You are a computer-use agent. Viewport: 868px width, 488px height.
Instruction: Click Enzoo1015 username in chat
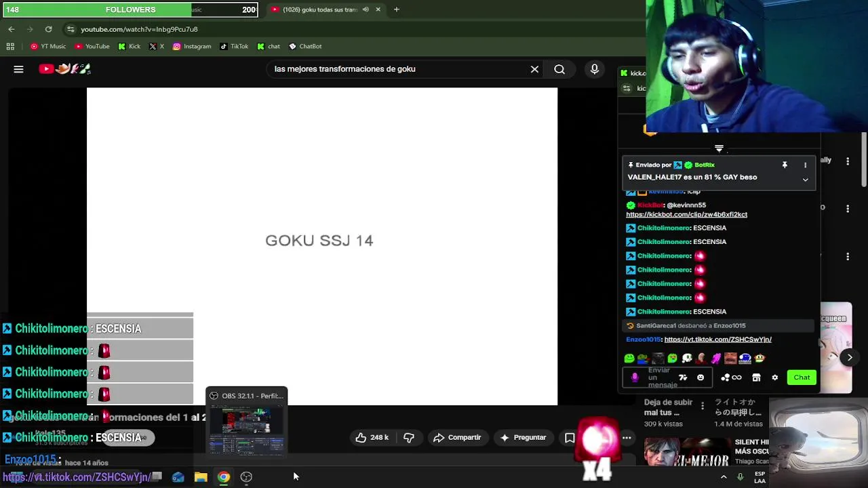[643, 340]
